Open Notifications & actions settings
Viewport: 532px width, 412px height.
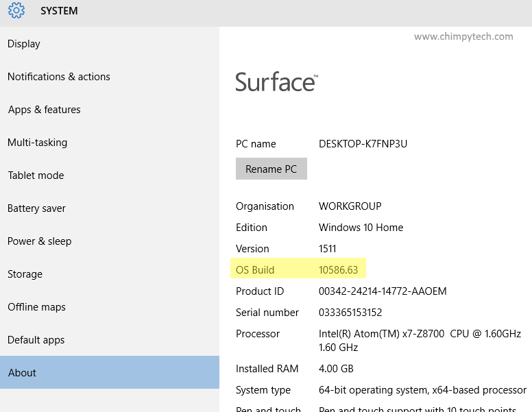[59, 77]
